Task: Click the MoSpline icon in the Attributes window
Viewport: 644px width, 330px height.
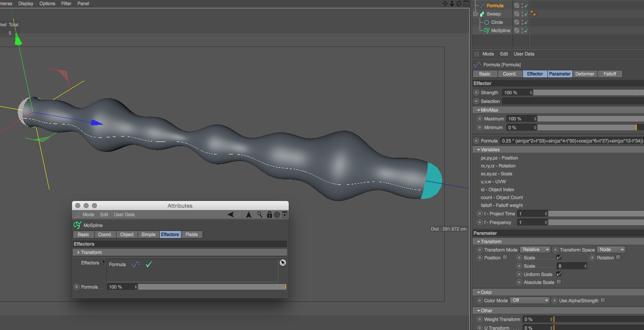Action: 77,225
